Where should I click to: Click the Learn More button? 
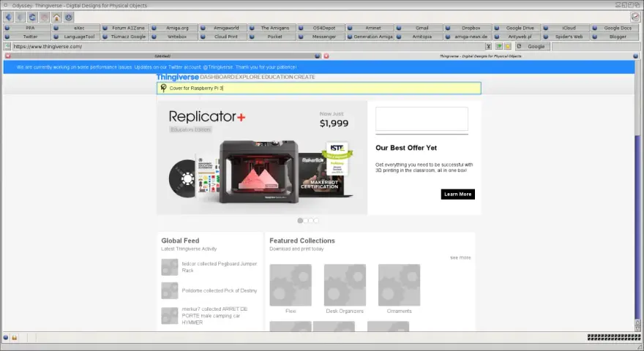point(457,195)
